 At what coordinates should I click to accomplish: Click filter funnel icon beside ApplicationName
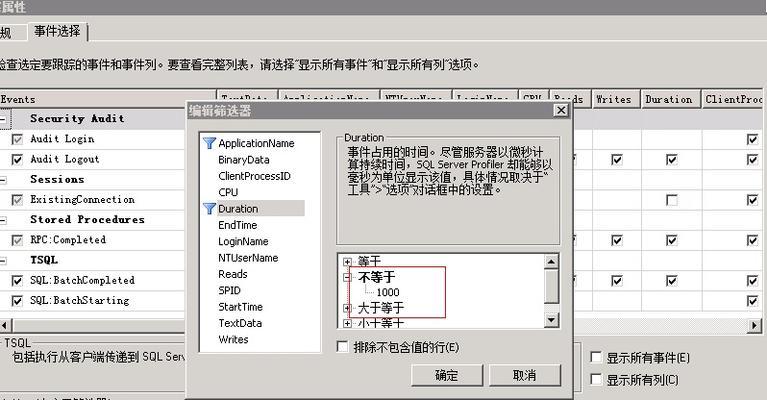coord(209,143)
